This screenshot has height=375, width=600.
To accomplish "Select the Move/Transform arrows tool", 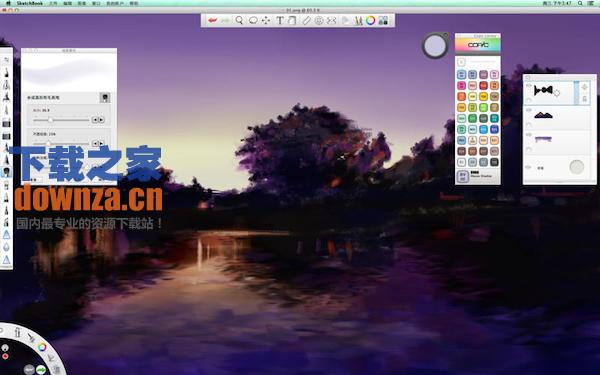I will [x=265, y=20].
